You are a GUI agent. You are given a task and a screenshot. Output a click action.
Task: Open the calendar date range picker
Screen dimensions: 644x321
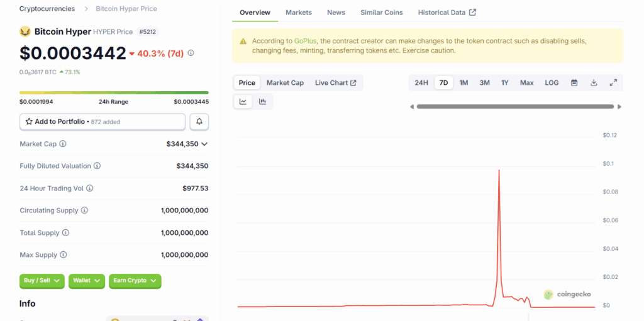click(x=574, y=83)
